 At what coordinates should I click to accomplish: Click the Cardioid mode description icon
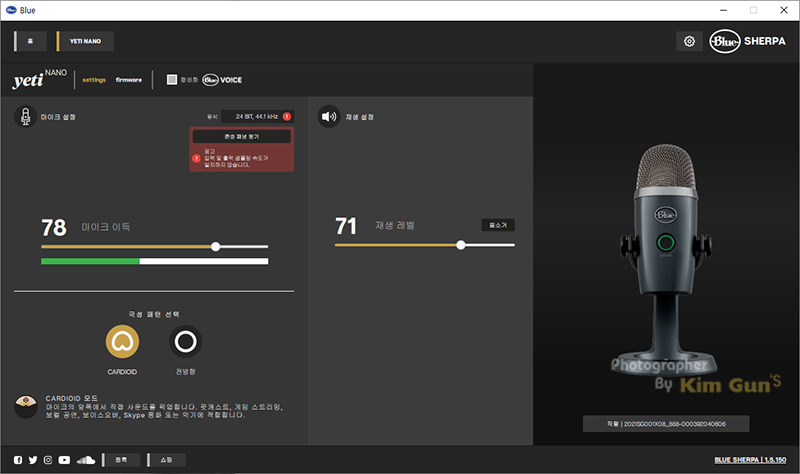coord(26,407)
